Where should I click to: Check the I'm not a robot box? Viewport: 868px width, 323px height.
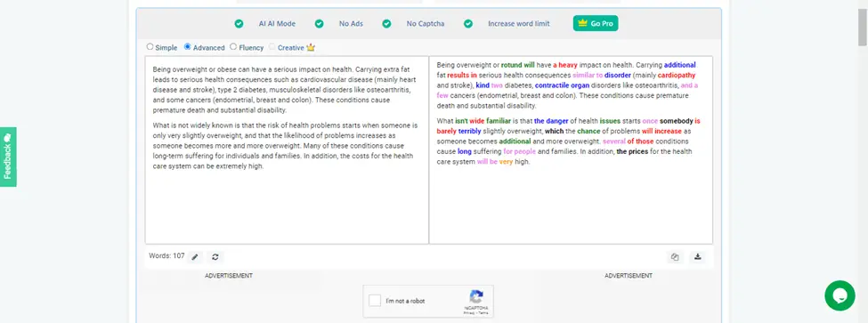375,301
